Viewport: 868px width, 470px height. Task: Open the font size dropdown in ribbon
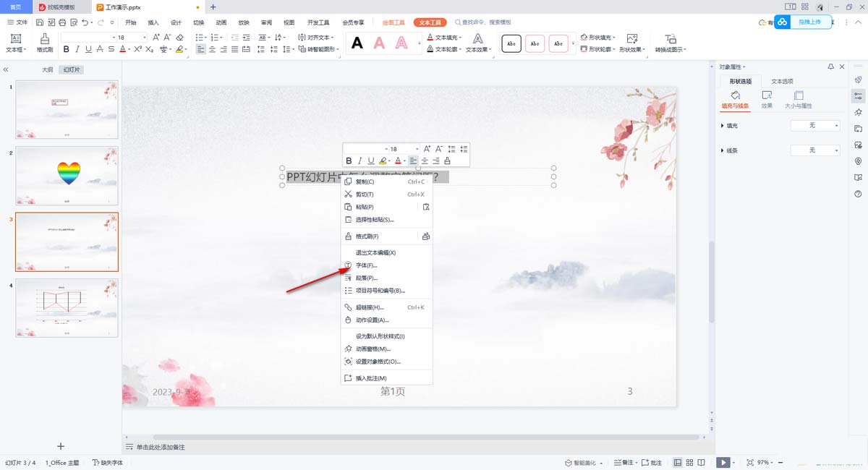coord(143,37)
